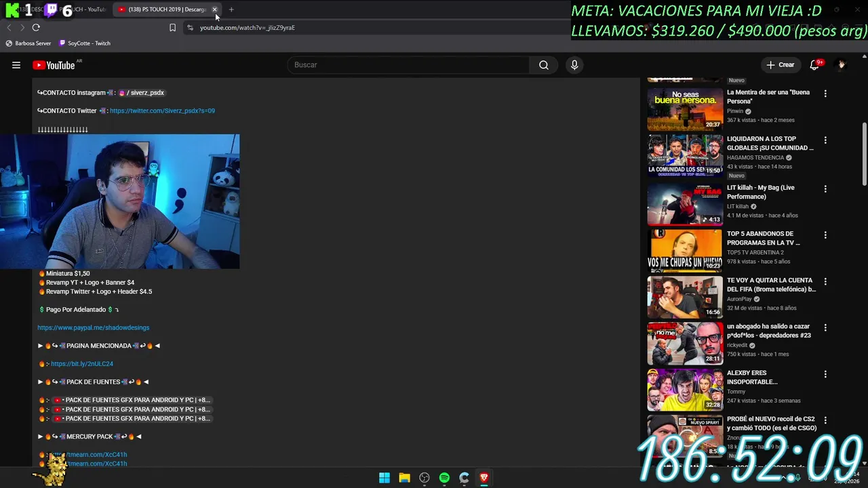Image resolution: width=868 pixels, height=488 pixels.
Task: Open 'TOP 5 ABANDONOS DE PROGRAMAS' video thumbnail
Action: point(685,250)
